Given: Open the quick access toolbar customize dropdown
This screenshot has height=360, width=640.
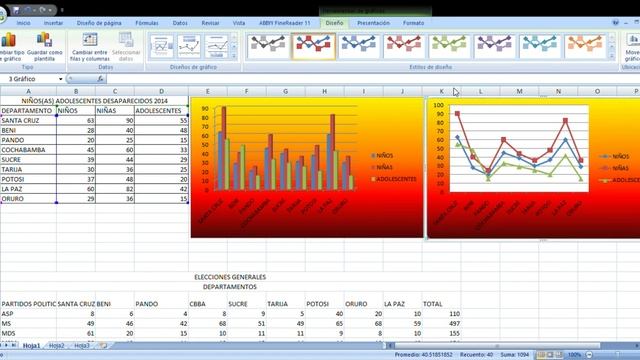Looking at the screenshot, I should point(62,10).
